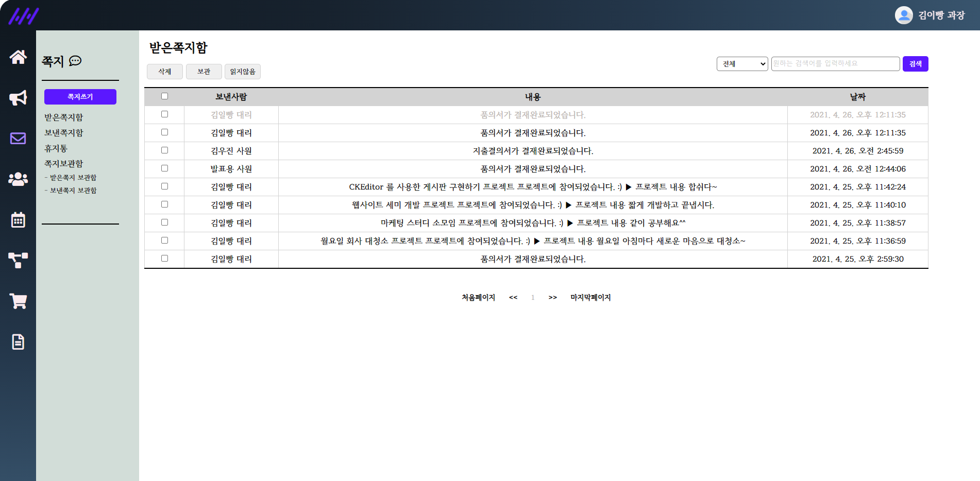Open 쪽지보관함 in the side menu
Screen dimensions: 980x481
63,164
